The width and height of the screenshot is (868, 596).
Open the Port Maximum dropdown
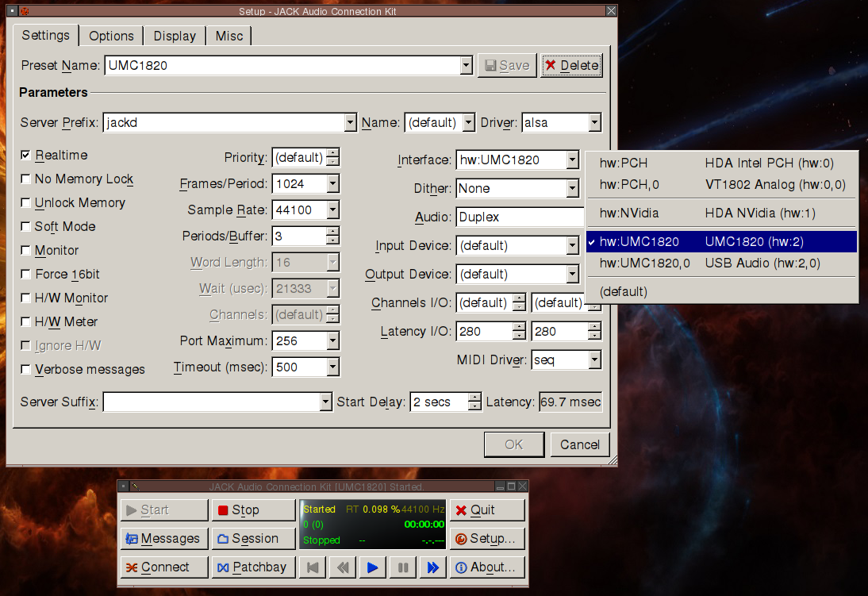[x=332, y=340]
